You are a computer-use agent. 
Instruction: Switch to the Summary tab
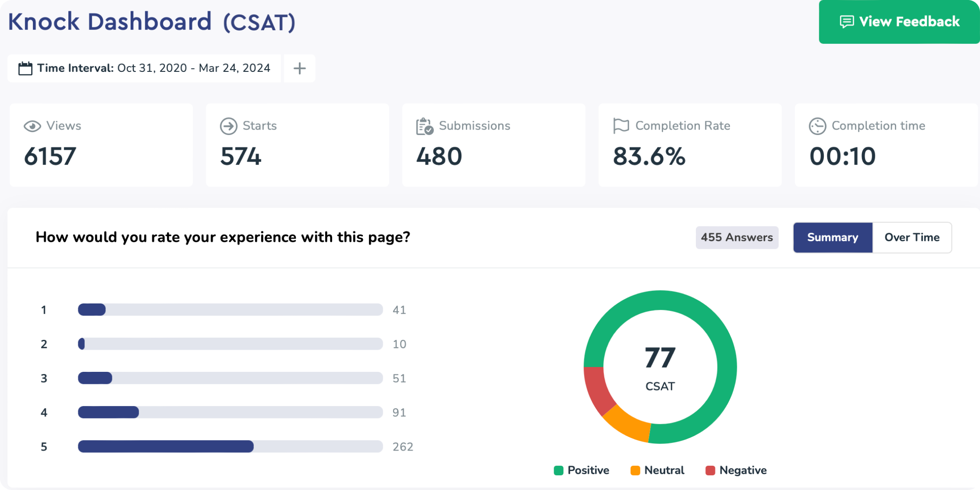coord(833,237)
